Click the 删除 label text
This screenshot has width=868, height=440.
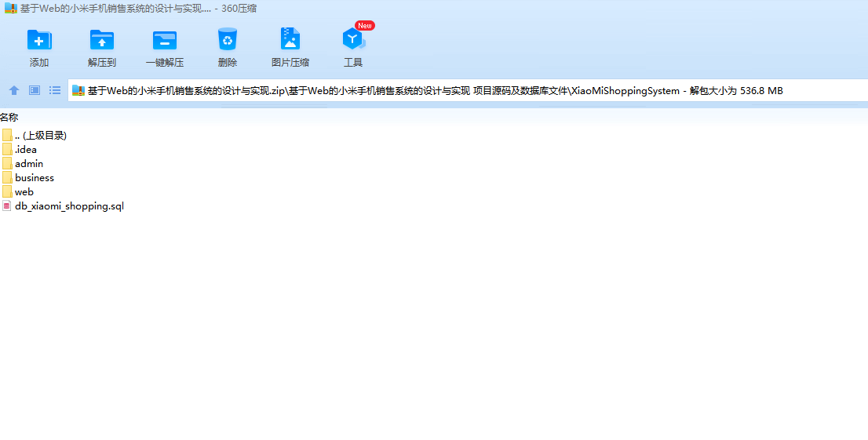tap(228, 63)
